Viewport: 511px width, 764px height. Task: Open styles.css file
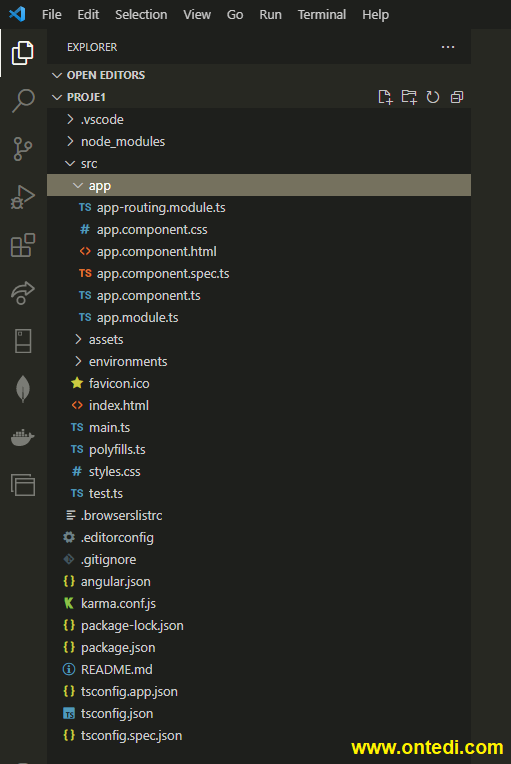point(259,471)
